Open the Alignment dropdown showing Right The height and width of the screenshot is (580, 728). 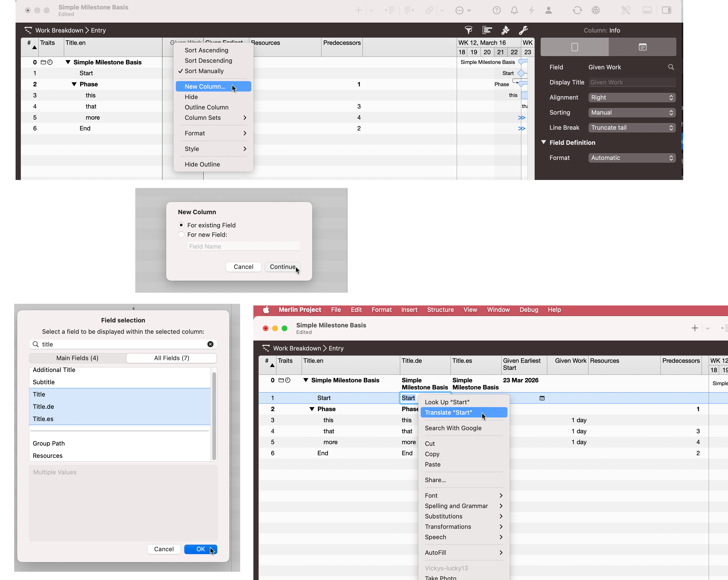tap(632, 97)
